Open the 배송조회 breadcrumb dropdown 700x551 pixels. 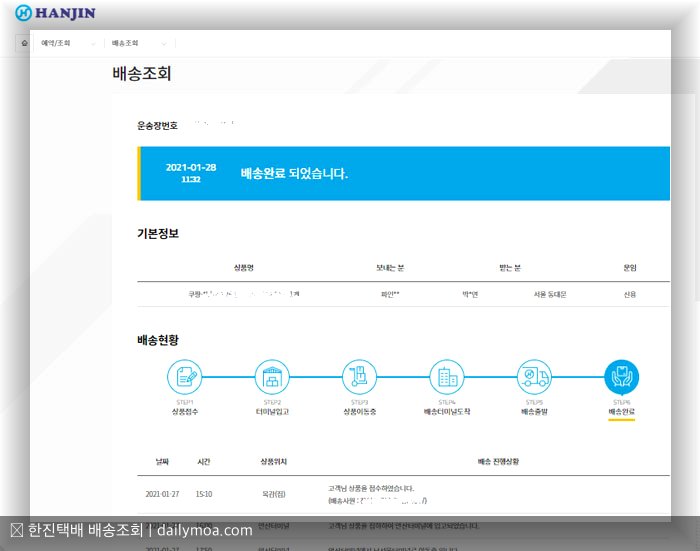pos(139,43)
